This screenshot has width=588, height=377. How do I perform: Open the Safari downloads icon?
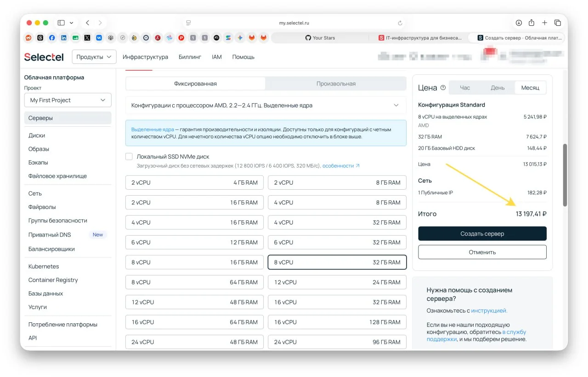coord(519,23)
